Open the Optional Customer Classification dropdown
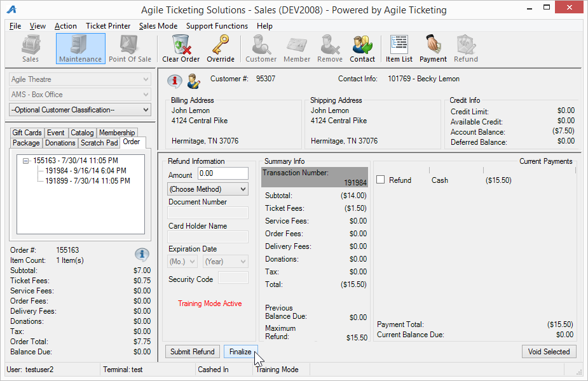Screen dimensions: 588x381 (x=80, y=110)
